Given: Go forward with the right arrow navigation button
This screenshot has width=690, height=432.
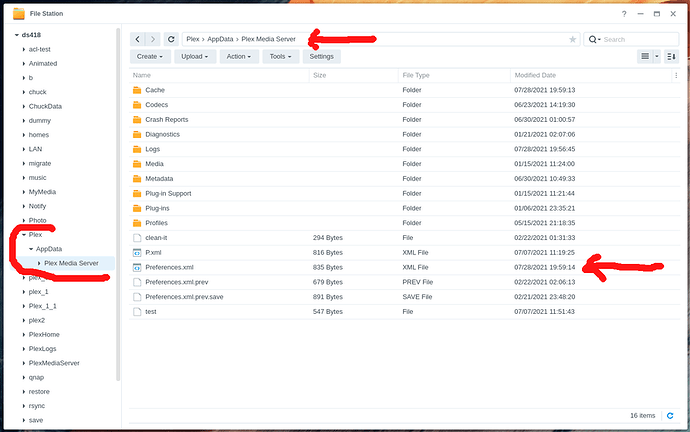Looking at the screenshot, I should pos(153,39).
